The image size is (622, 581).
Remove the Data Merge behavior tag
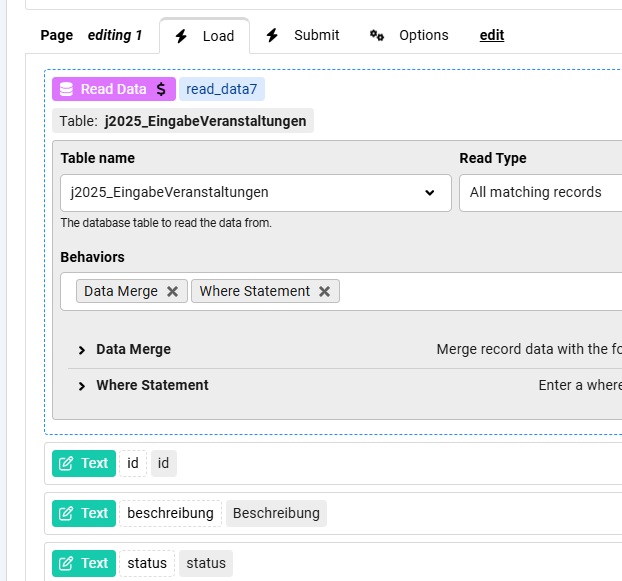tap(172, 291)
